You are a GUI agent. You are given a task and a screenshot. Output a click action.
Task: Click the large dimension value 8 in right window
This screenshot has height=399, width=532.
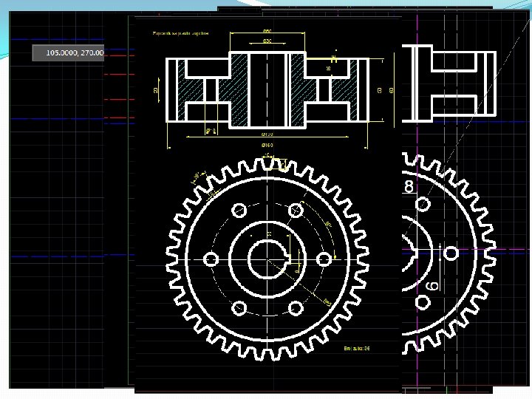409,187
